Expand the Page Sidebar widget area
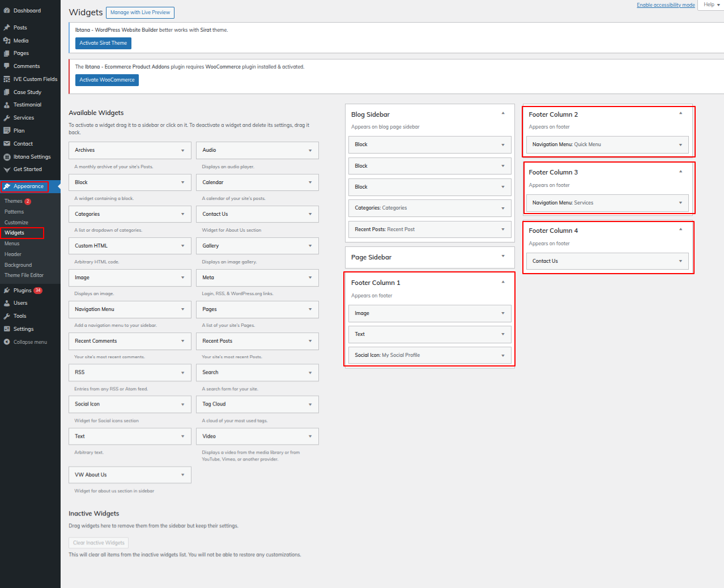 (502, 257)
